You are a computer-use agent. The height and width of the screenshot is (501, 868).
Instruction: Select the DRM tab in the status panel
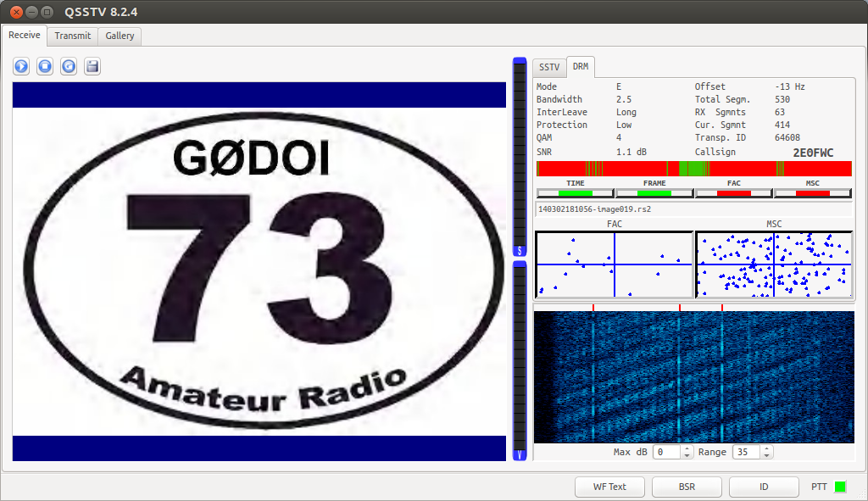pos(581,67)
